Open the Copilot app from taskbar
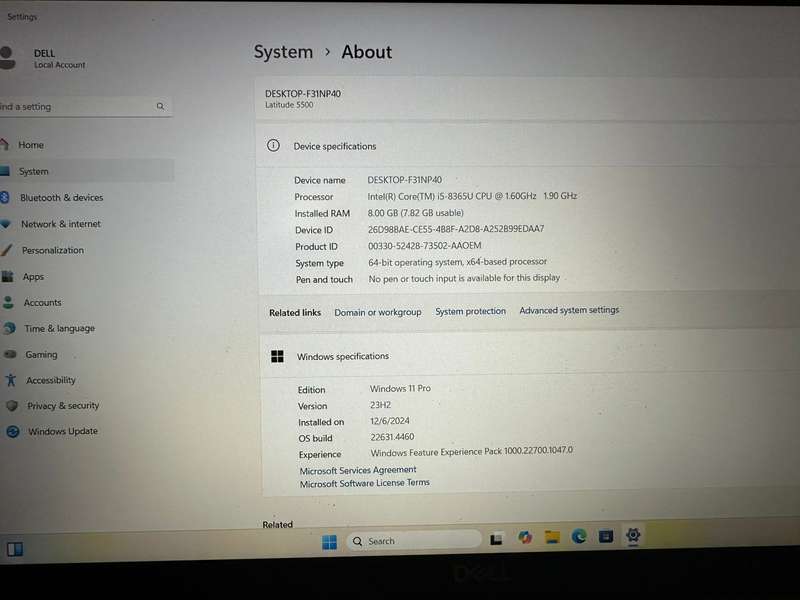The height and width of the screenshot is (600, 800). click(524, 537)
